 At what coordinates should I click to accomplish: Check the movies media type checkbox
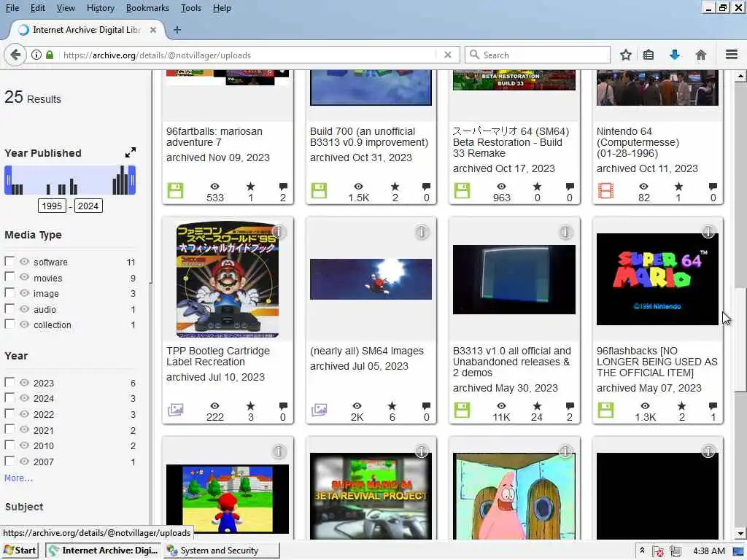(x=9, y=277)
